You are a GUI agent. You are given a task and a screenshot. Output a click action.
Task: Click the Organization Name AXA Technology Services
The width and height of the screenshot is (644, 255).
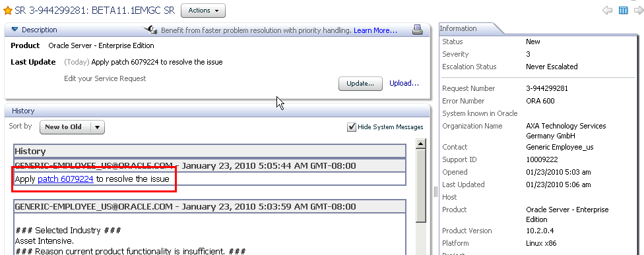click(x=566, y=130)
